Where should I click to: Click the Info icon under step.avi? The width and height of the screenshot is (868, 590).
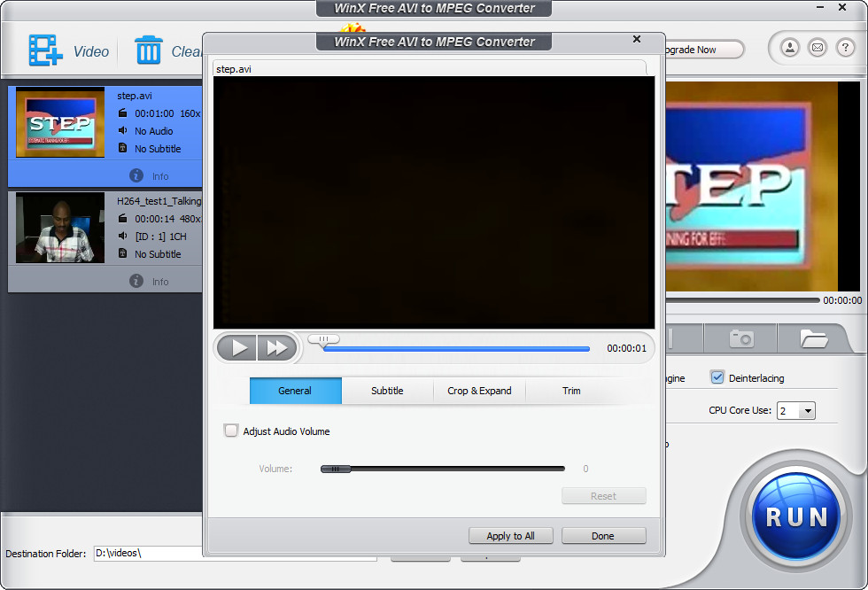coord(136,175)
